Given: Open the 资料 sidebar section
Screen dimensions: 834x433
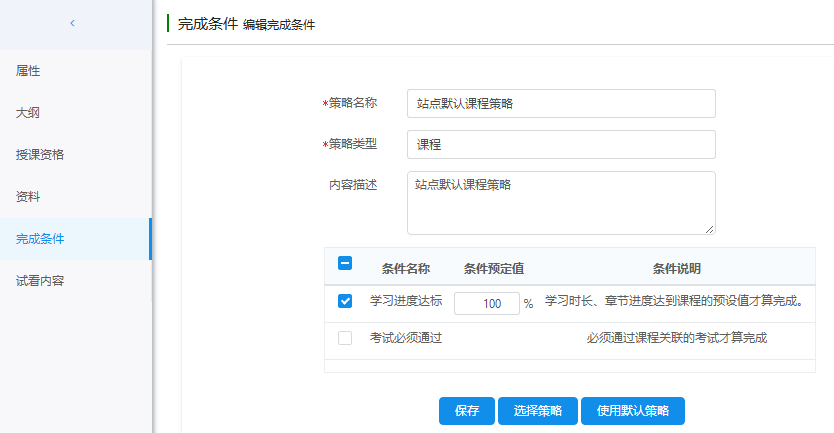Looking at the screenshot, I should 29,197.
